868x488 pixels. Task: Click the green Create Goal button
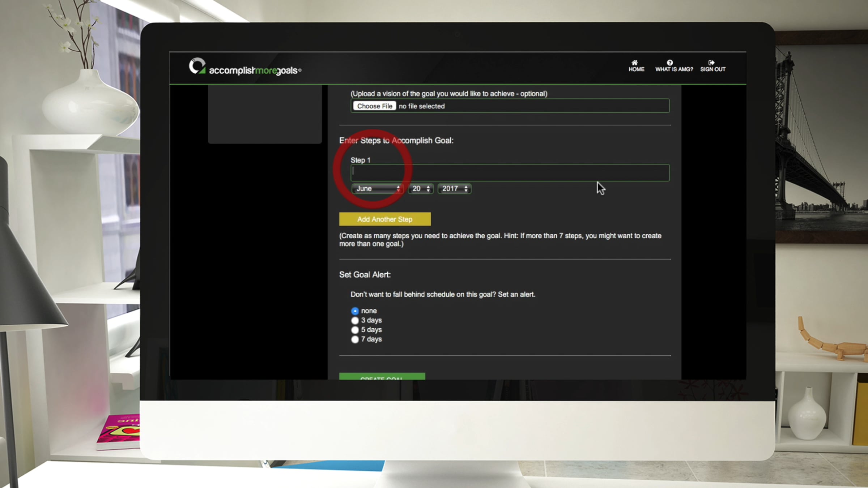(x=382, y=376)
